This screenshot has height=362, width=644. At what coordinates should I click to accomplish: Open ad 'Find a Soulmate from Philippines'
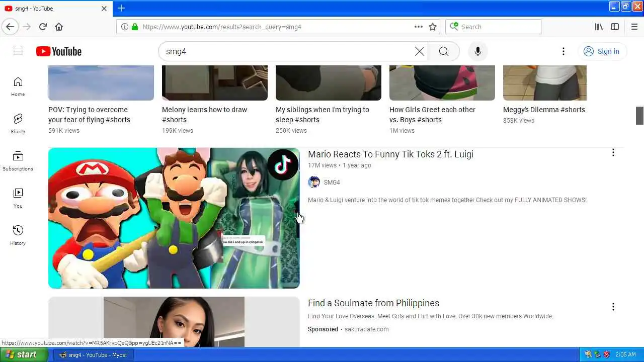(x=373, y=303)
